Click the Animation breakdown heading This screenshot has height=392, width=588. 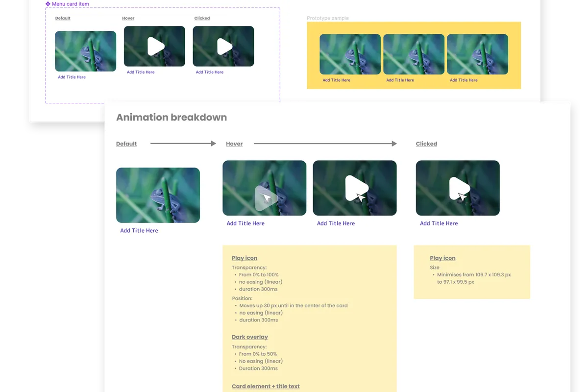point(171,118)
